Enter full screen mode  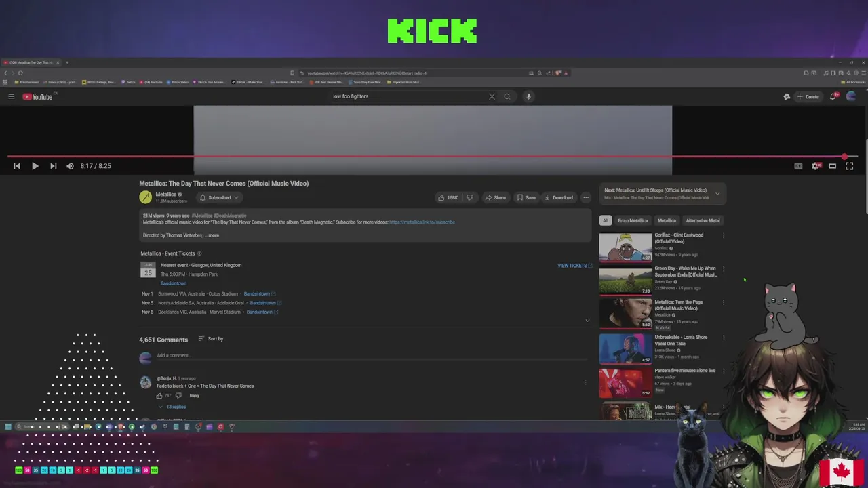tap(849, 166)
